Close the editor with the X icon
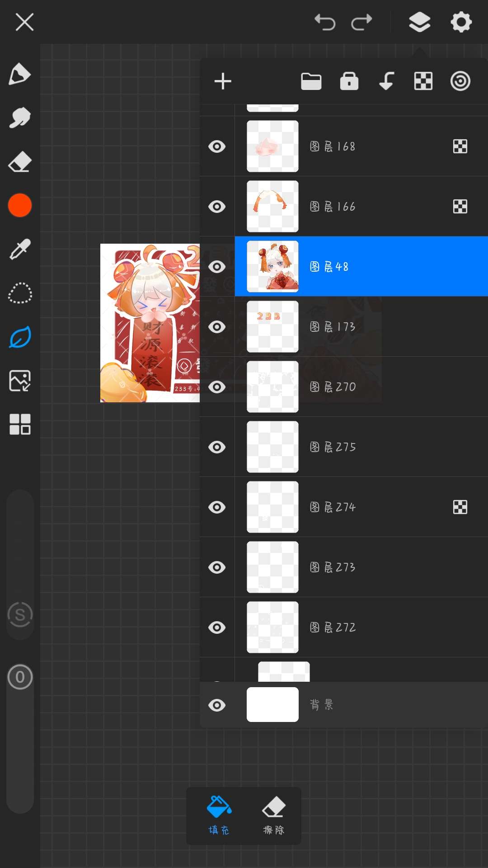Screen dimensions: 488x868 24,22
